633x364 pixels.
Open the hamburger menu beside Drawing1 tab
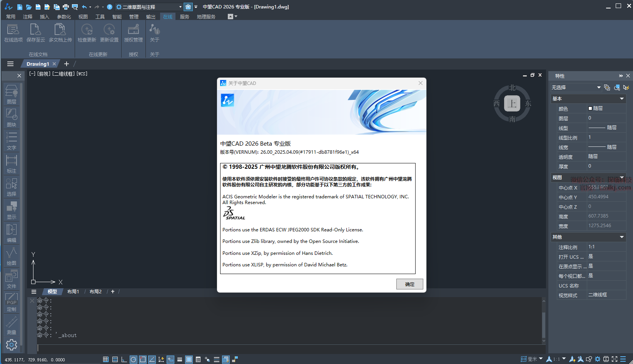10,64
